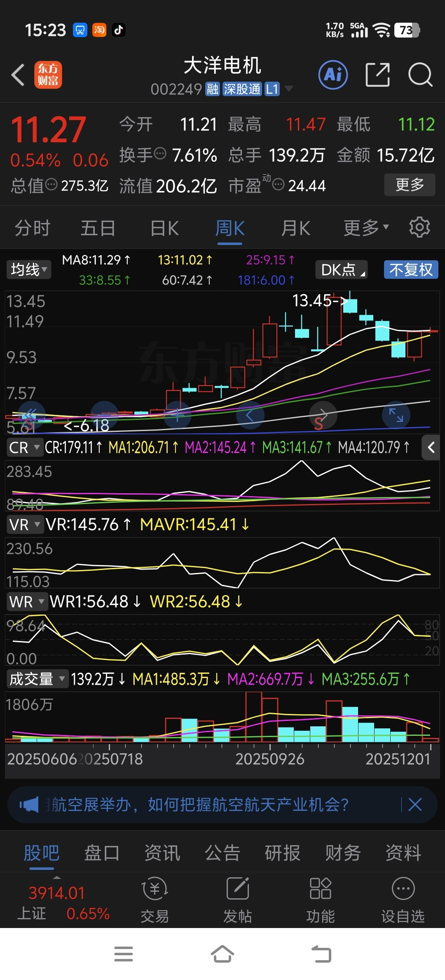Open the CR indicator dropdown
This screenshot has height=980, width=445.
(25, 448)
